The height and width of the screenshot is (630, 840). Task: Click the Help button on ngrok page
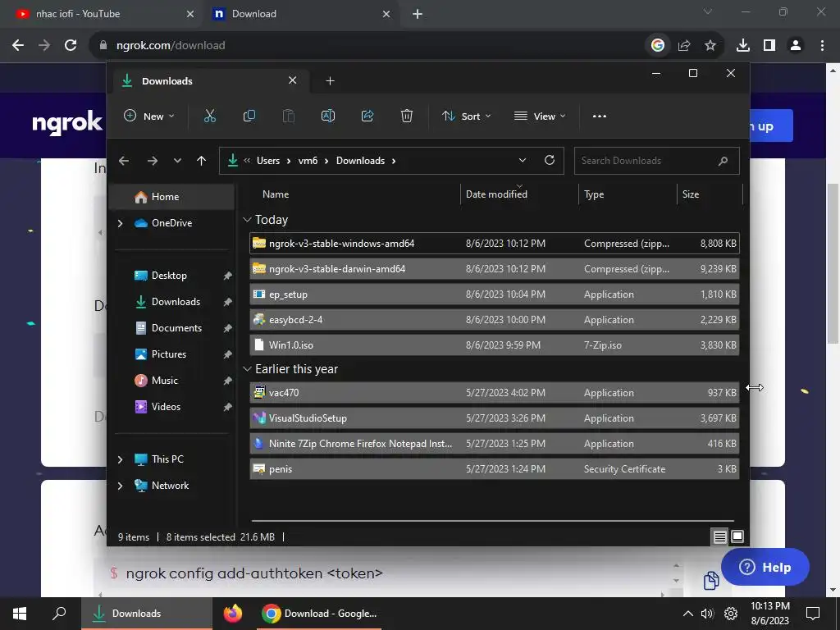(765, 567)
